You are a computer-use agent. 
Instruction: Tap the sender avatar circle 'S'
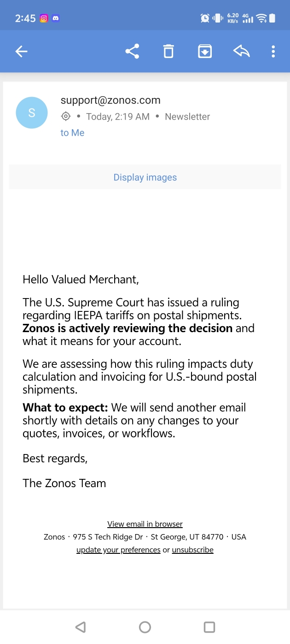(32, 113)
